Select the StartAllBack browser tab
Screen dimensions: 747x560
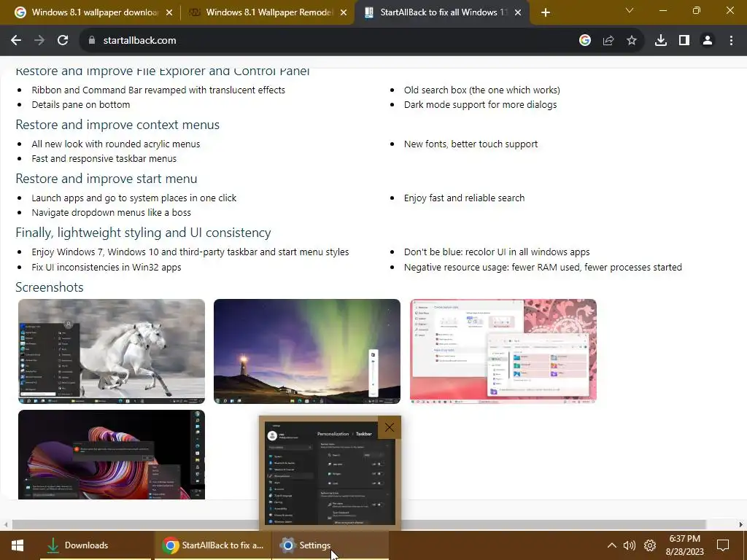click(441, 12)
